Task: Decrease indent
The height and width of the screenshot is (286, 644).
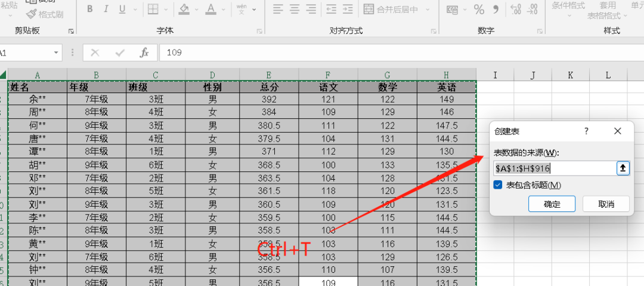Action: coord(331,9)
